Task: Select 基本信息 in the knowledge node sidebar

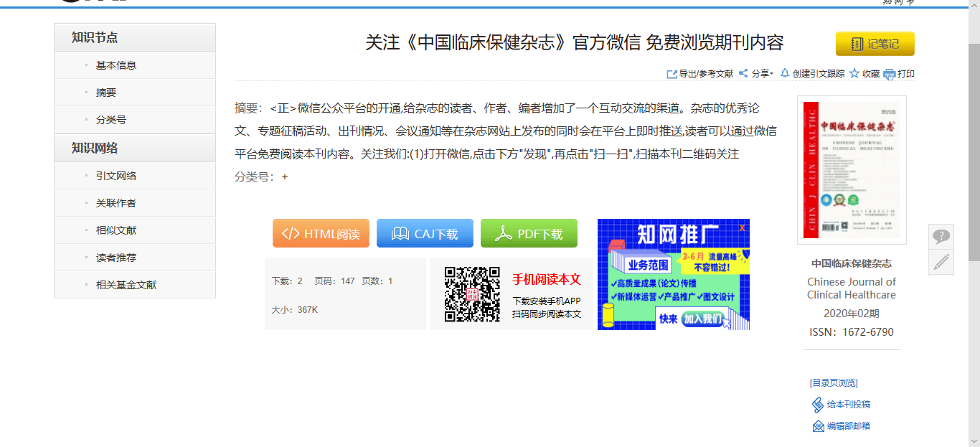Action: pos(116,65)
